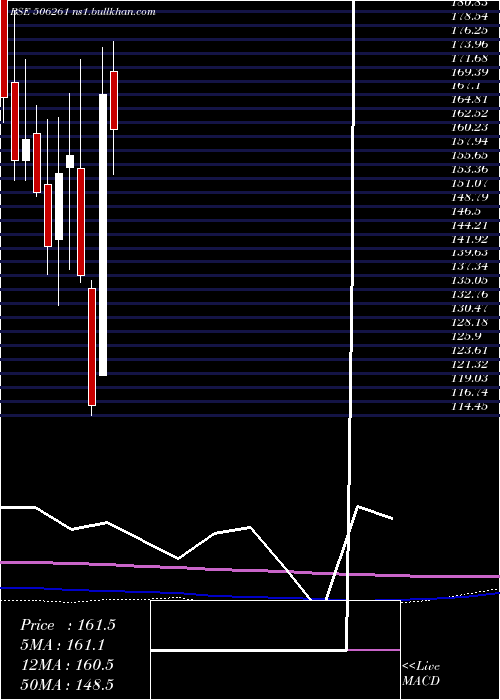Click the 119.03 price axis label
500x700 pixels.
[470, 378]
